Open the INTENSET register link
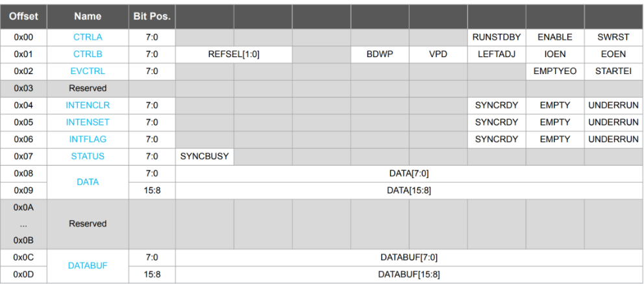Viewport: 644px width, 284px height. [88, 122]
